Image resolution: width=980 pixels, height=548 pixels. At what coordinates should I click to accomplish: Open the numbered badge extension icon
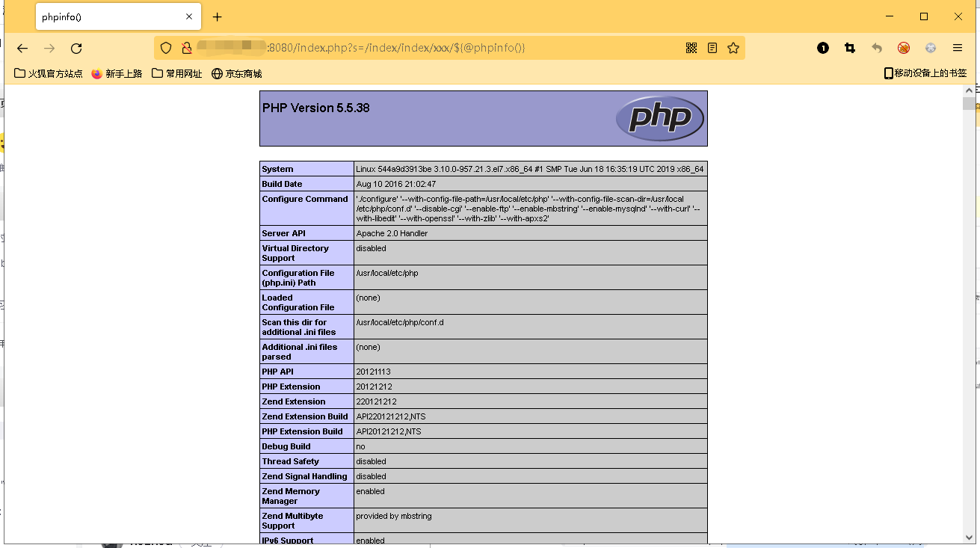(823, 48)
